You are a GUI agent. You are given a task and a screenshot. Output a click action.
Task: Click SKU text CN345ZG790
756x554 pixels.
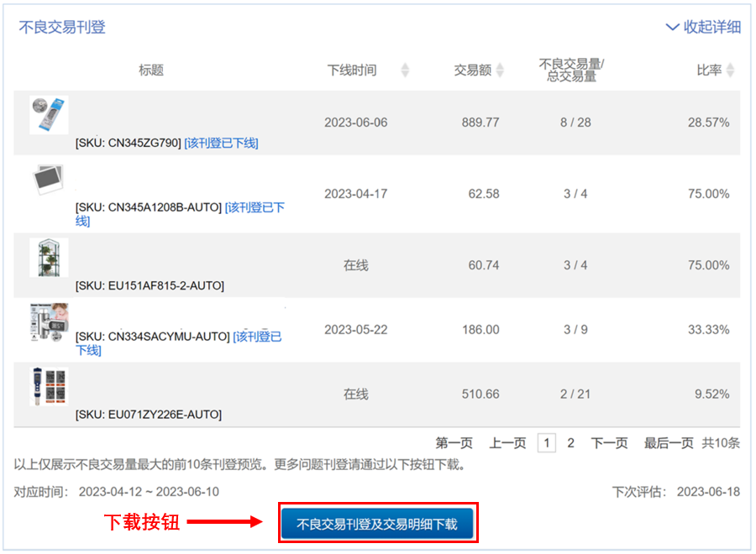tap(129, 143)
